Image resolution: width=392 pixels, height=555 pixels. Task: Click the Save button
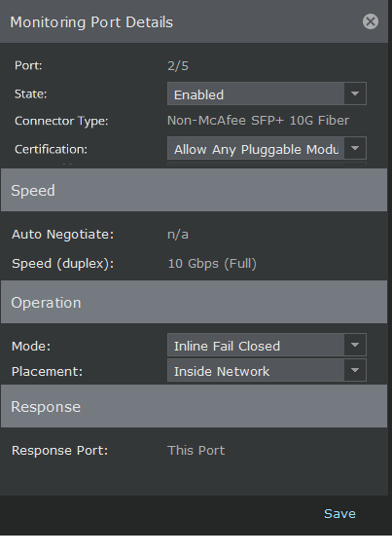pyautogui.click(x=339, y=513)
